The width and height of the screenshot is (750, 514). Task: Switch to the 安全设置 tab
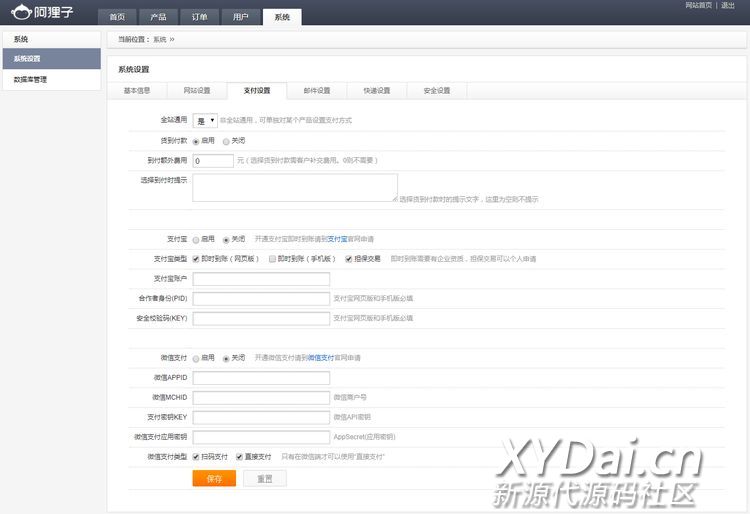pyautogui.click(x=437, y=90)
